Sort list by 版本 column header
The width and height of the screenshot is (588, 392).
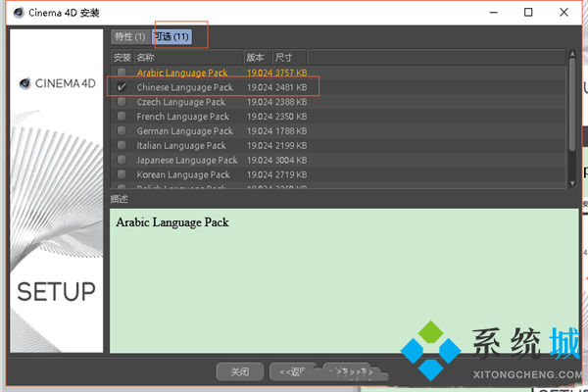coord(256,58)
